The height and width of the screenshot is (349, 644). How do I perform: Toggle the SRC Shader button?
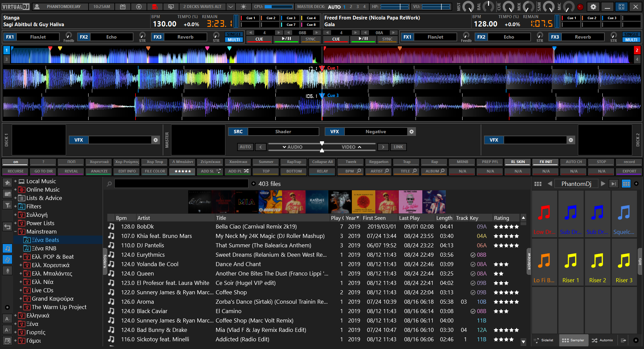tap(238, 132)
